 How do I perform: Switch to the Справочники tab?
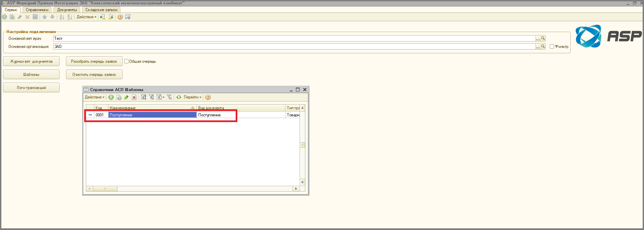37,10
